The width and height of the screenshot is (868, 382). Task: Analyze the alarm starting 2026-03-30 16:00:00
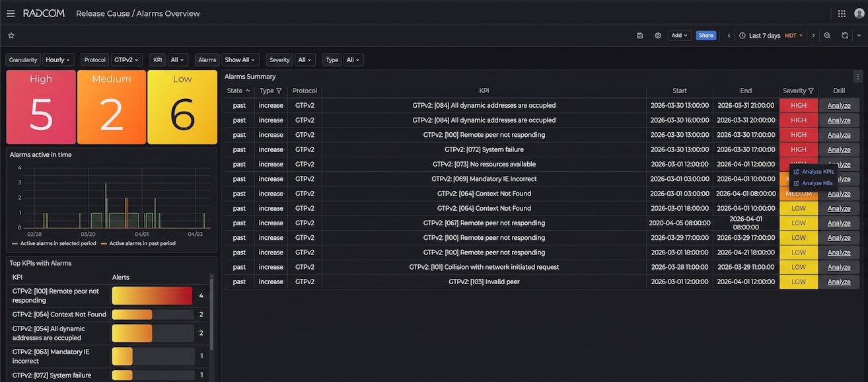coord(839,120)
